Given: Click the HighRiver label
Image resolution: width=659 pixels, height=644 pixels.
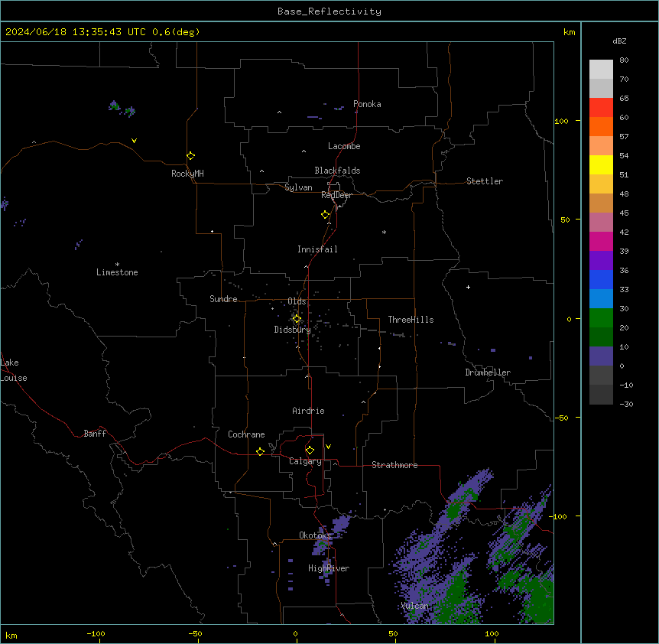Looking at the screenshot, I should [x=329, y=568].
